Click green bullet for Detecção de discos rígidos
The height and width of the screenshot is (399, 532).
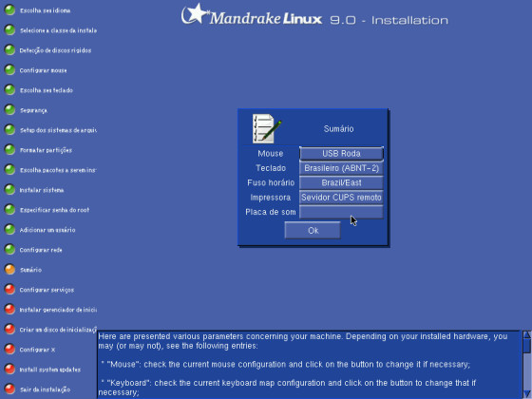click(9, 49)
